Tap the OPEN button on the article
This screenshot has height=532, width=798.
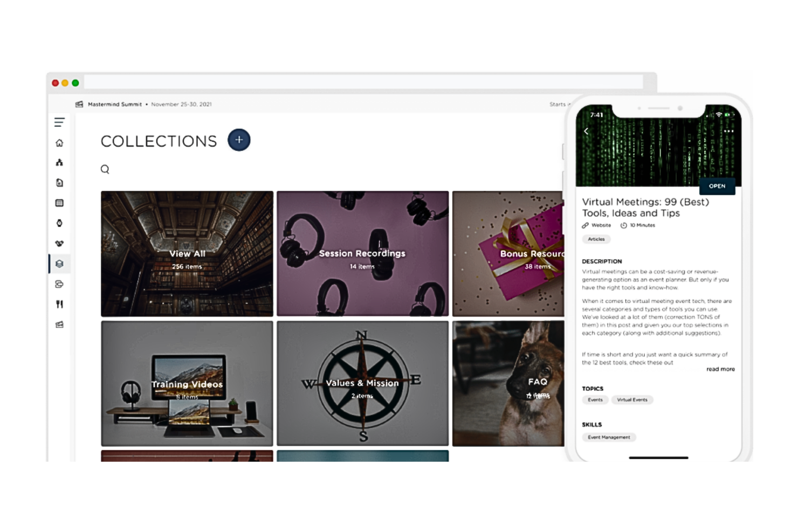click(717, 186)
